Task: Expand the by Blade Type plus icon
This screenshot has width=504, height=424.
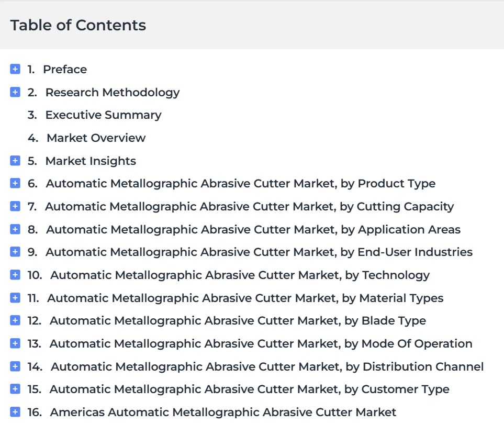Action: pyautogui.click(x=15, y=320)
